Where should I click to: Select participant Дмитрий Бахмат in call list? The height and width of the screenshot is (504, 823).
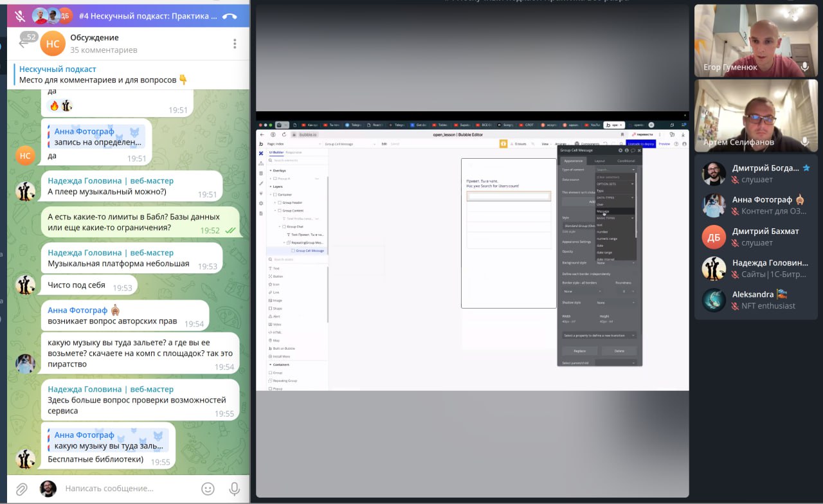[x=756, y=237]
